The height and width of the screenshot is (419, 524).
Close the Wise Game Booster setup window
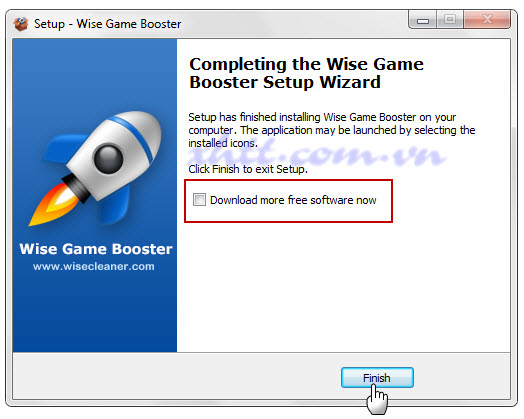pos(487,20)
